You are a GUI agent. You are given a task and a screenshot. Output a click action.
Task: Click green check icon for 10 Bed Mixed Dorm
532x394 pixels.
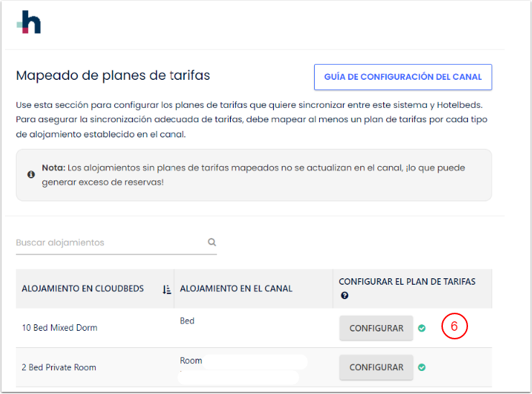tap(422, 328)
